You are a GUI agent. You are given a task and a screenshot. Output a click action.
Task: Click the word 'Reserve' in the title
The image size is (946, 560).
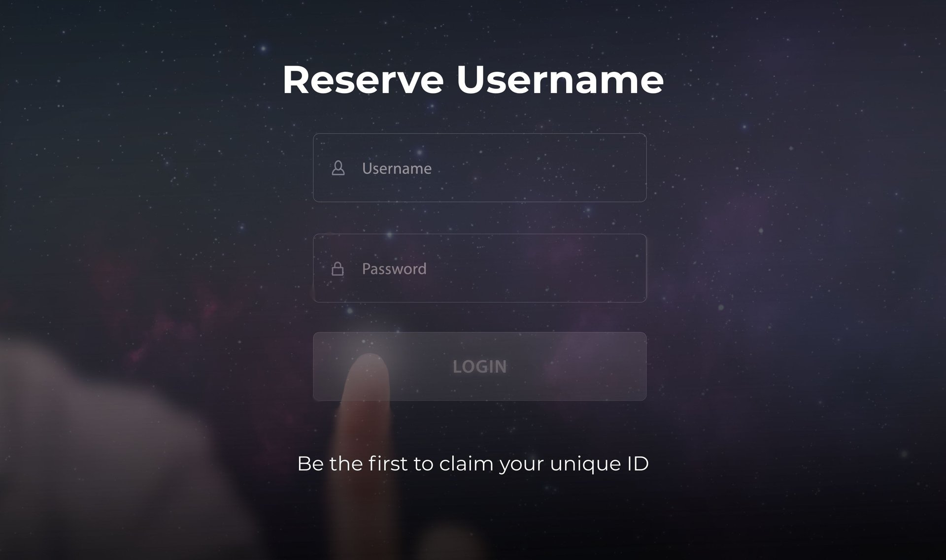[363, 79]
